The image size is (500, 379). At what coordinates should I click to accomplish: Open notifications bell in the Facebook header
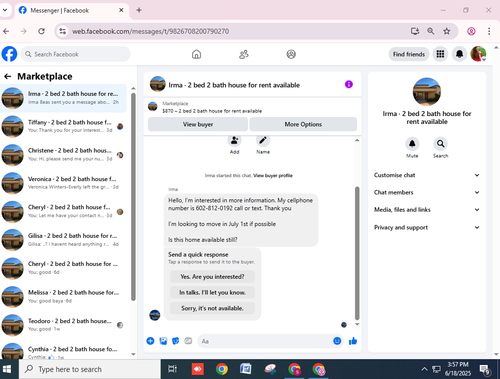tap(459, 54)
